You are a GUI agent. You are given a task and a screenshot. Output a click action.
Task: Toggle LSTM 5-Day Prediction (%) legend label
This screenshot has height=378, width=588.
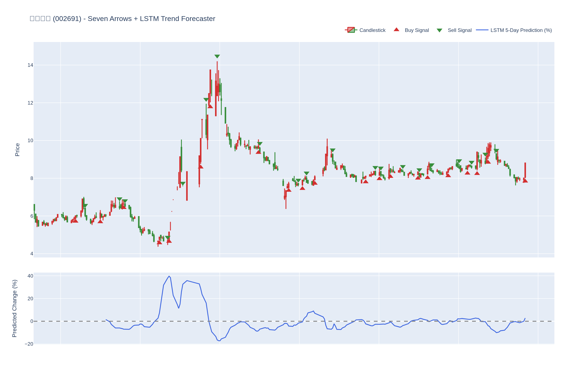pos(521,30)
